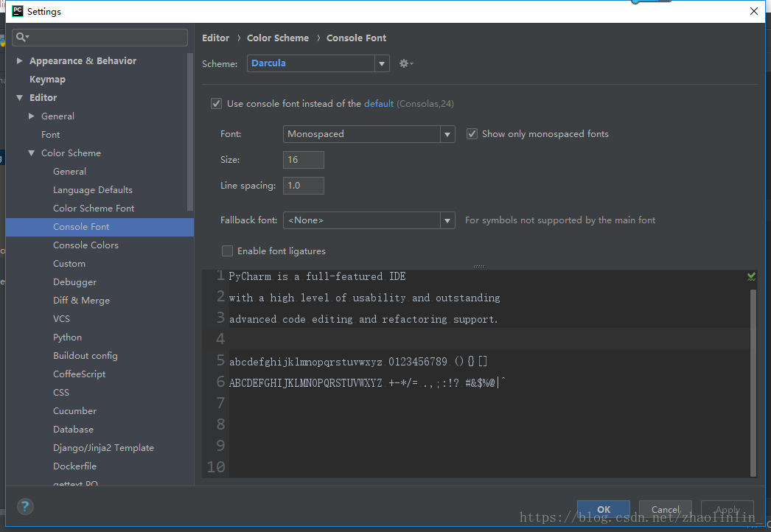Open Console Colors page

(x=86, y=245)
